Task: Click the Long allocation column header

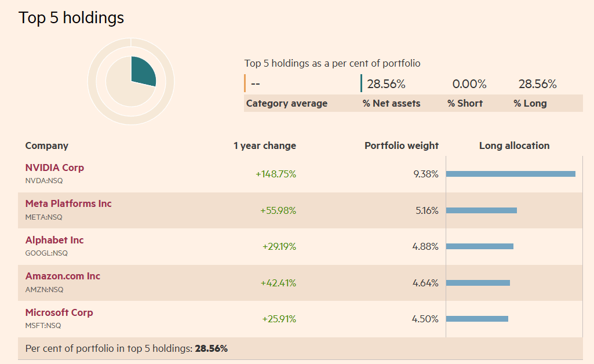Action: click(514, 145)
